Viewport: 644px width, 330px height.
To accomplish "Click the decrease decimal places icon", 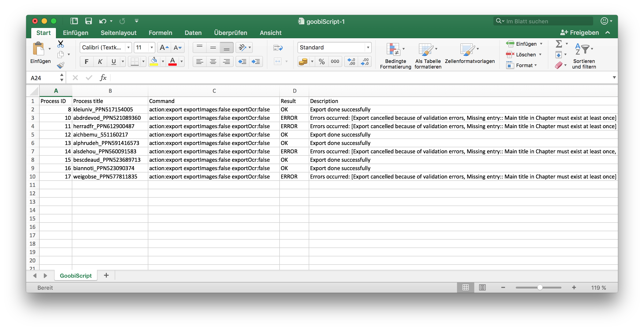I will pos(365,62).
